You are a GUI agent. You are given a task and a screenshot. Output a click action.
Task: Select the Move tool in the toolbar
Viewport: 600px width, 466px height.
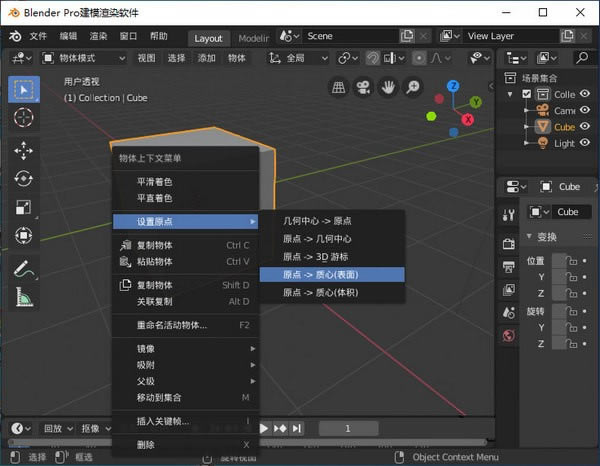click(x=23, y=150)
